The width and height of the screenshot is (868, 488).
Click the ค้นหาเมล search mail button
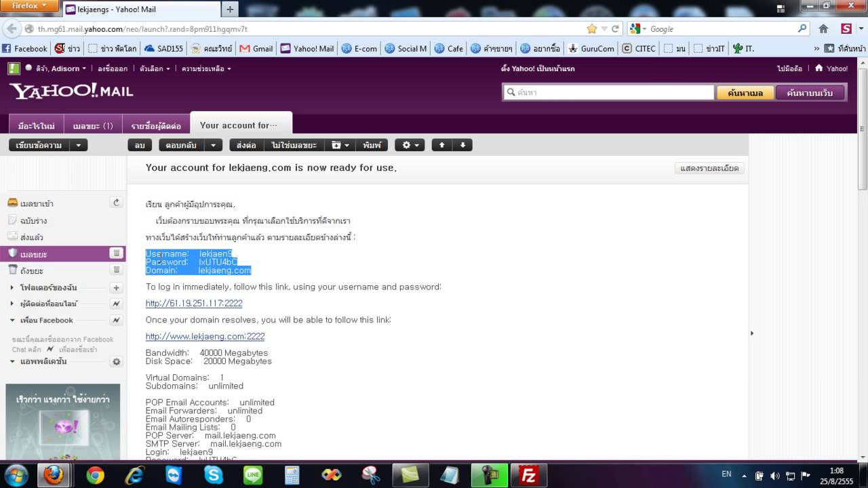coord(745,93)
